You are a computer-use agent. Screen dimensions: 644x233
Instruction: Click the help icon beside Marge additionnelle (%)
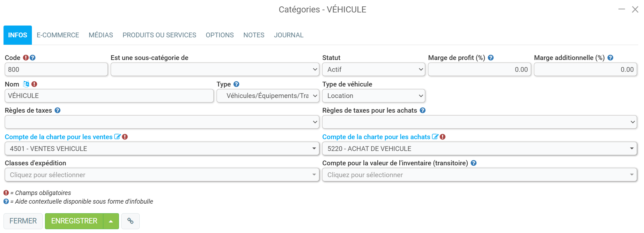[x=611, y=58]
